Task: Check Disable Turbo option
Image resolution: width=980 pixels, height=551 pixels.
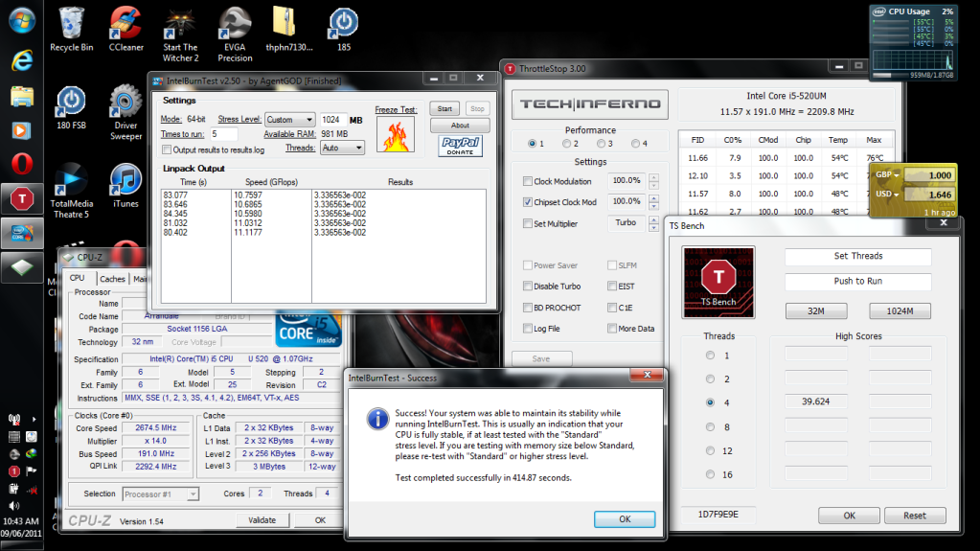Action: 528,286
